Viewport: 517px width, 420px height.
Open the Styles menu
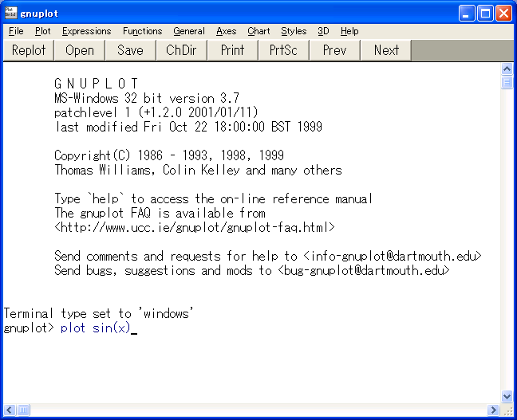(x=294, y=31)
